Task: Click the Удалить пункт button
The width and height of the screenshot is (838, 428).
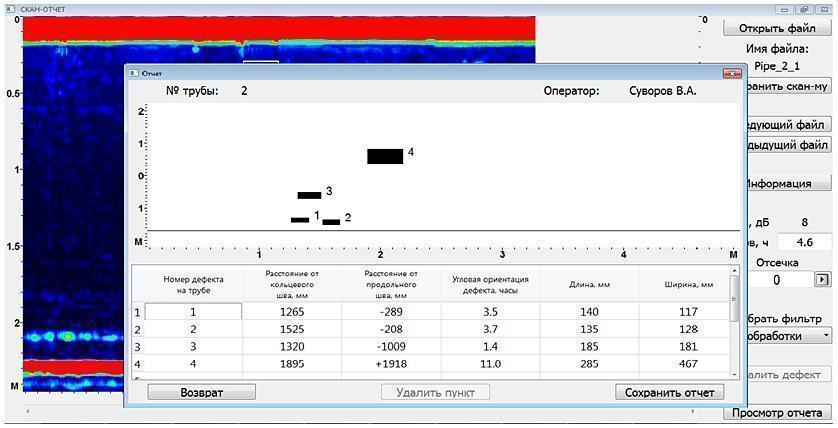Action: tap(435, 392)
